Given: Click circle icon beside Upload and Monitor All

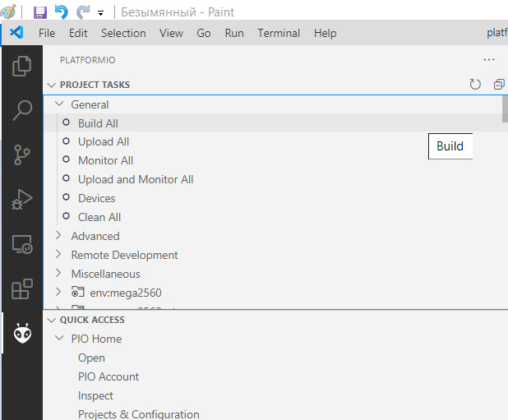Looking at the screenshot, I should click(x=66, y=178).
